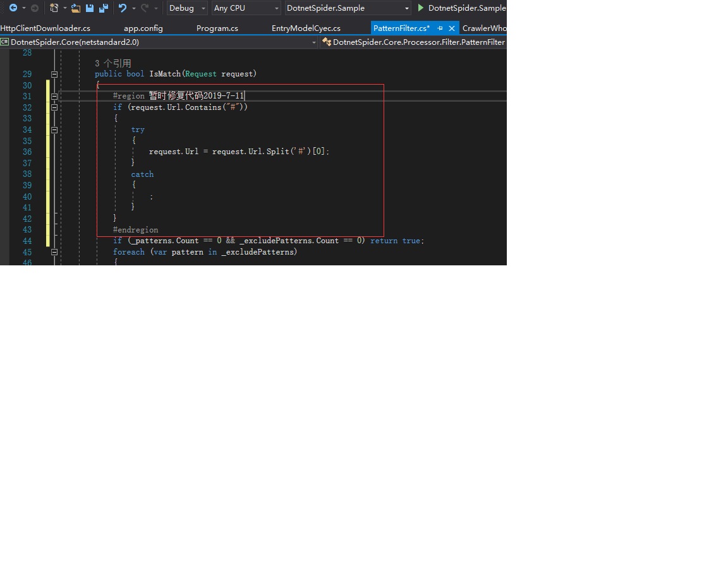This screenshot has width=728, height=561.
Task: Click the Navigate Backward arrow icon
Action: click(13, 8)
